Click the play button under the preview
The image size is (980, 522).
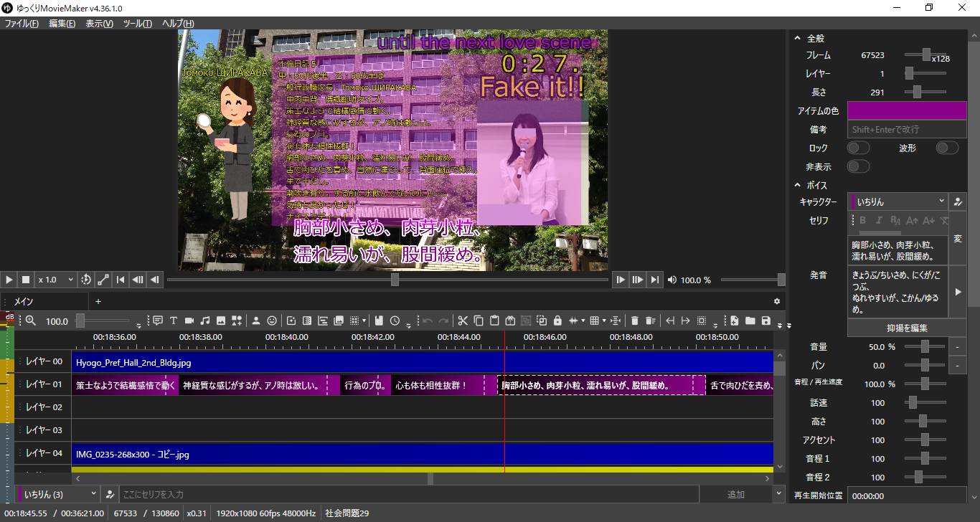click(9, 280)
